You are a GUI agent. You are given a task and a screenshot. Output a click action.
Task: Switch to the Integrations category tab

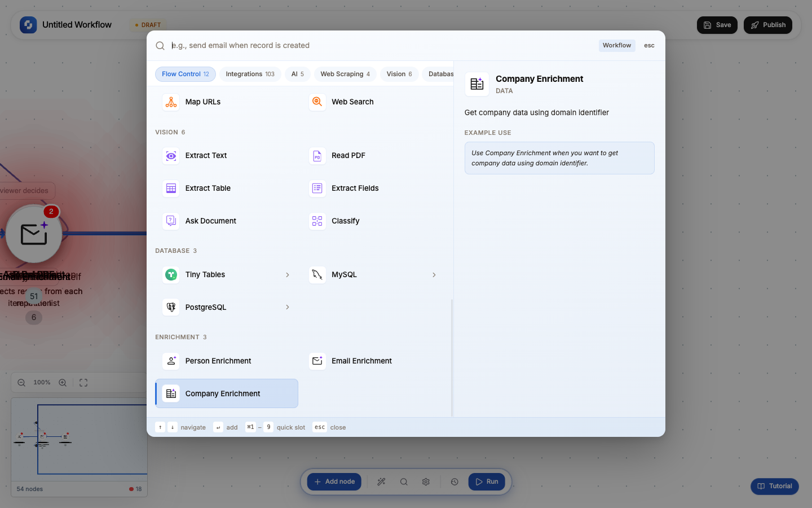pyautogui.click(x=250, y=74)
